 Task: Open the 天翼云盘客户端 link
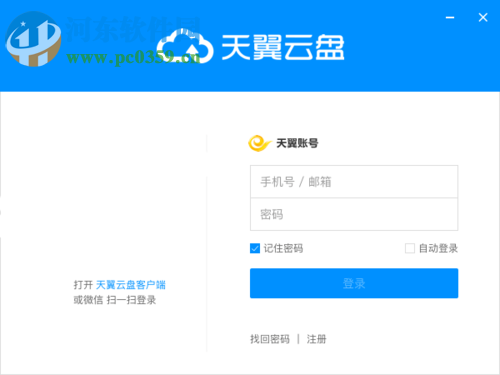coord(131,285)
